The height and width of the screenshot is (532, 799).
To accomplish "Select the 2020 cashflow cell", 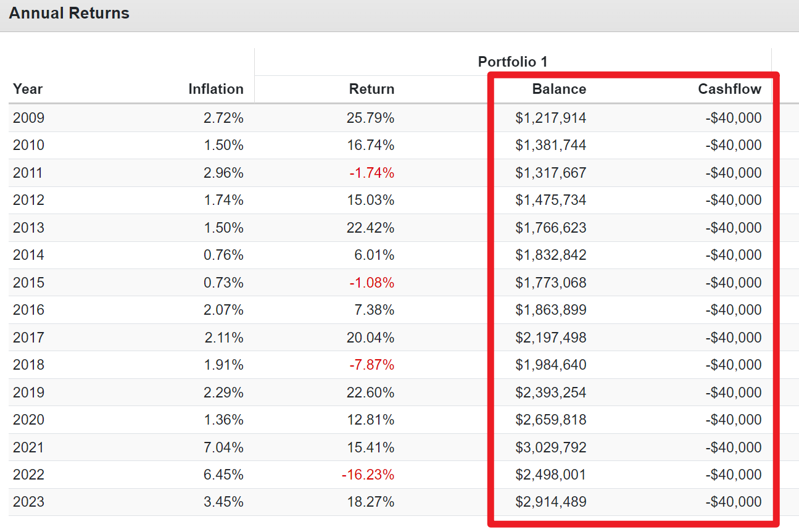I will [734, 420].
